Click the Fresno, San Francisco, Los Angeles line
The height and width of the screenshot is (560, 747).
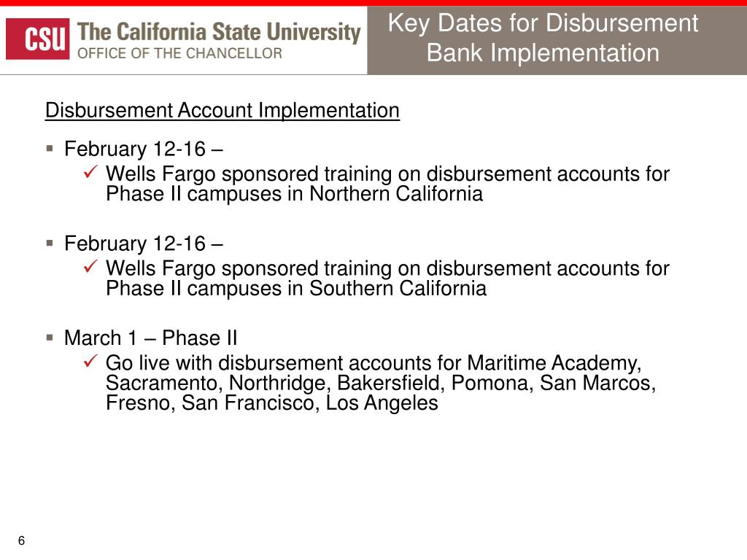pos(271,402)
